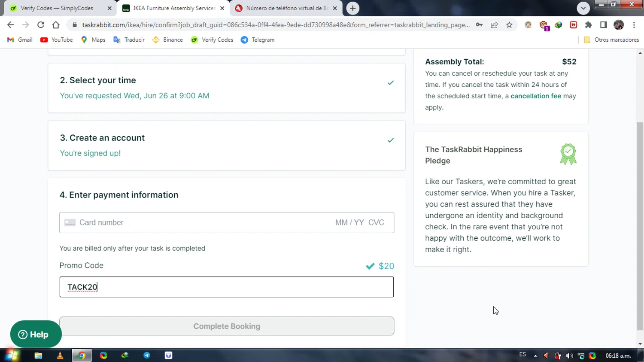This screenshot has height=362, width=644.
Task: Click the address bar URL
Action: (x=276, y=25)
